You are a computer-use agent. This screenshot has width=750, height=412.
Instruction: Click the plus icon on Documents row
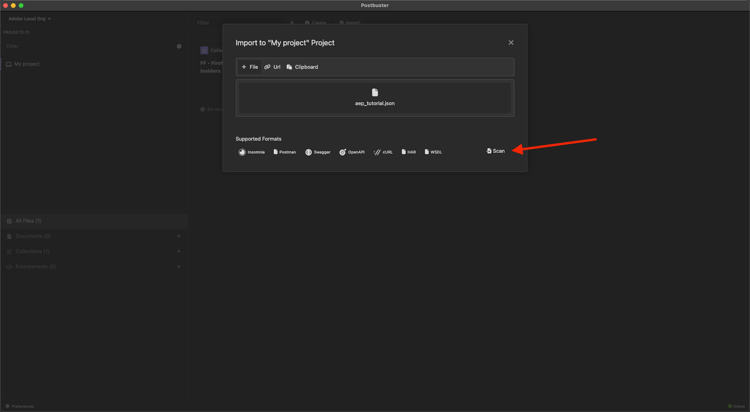(179, 236)
